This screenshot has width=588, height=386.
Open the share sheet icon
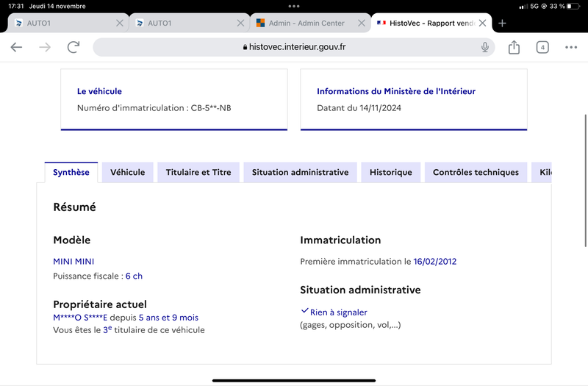coord(514,47)
